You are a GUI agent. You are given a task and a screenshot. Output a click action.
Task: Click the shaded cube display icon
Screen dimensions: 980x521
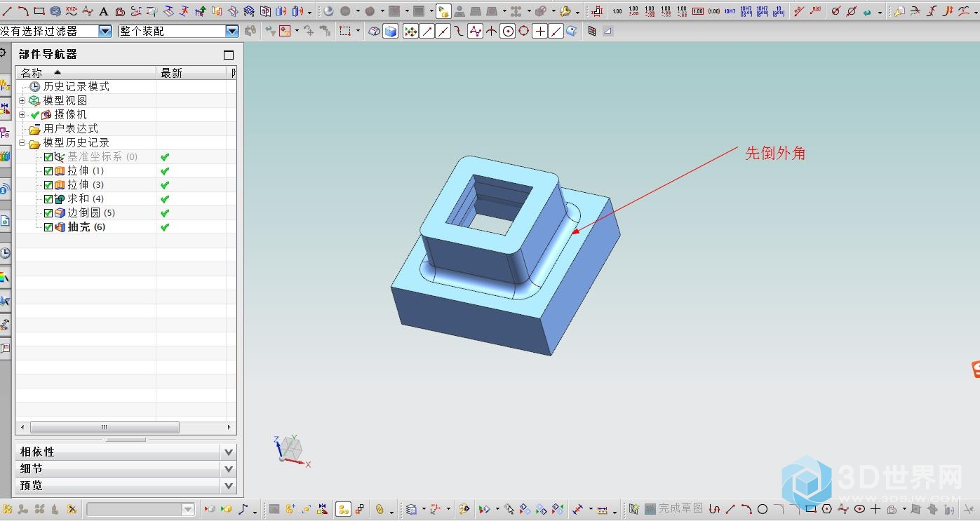[x=391, y=31]
